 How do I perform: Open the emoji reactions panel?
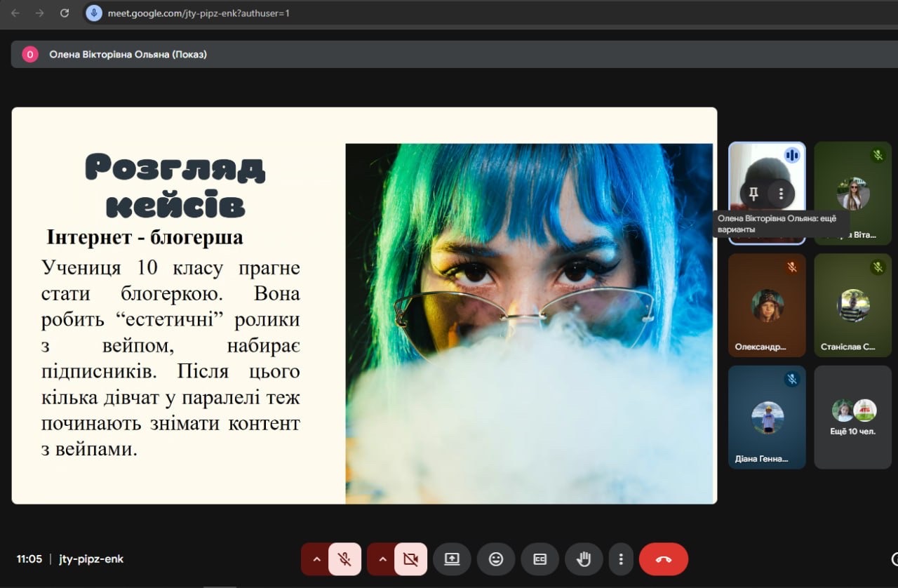click(x=496, y=559)
